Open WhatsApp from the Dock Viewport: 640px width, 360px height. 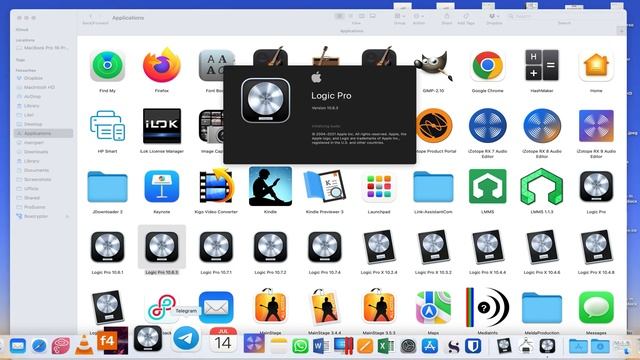pyautogui.click(x=300, y=346)
